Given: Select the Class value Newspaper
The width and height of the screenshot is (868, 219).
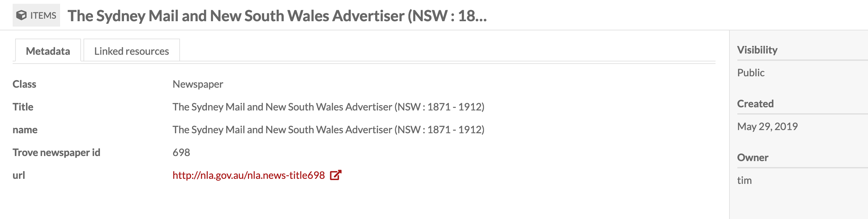Looking at the screenshot, I should click(198, 84).
